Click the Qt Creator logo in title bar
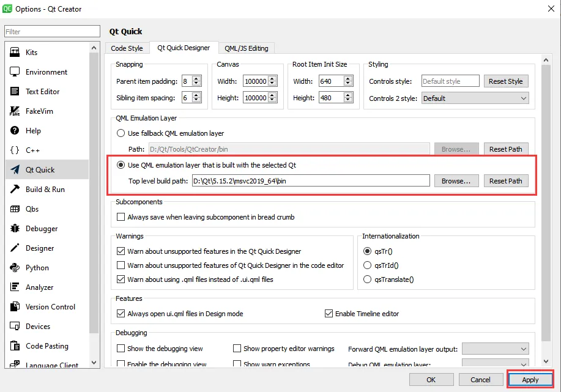This screenshot has width=561, height=392. coord(7,9)
